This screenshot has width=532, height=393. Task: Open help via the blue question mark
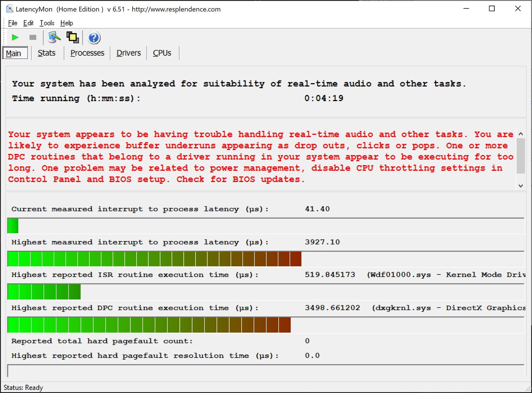[x=94, y=38]
